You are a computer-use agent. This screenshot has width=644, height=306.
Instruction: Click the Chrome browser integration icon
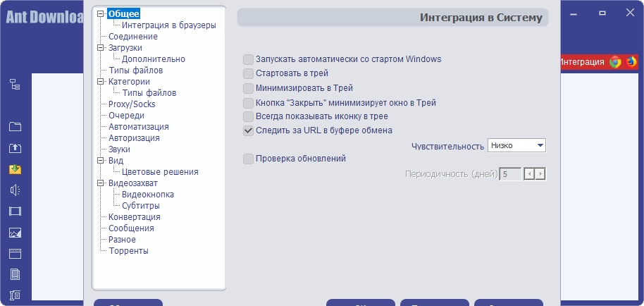615,62
